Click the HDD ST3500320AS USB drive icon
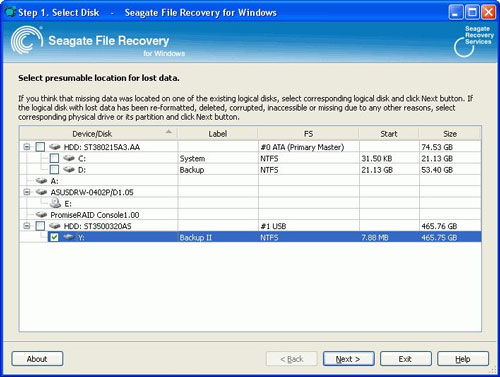The width and height of the screenshot is (500, 377). (55, 226)
